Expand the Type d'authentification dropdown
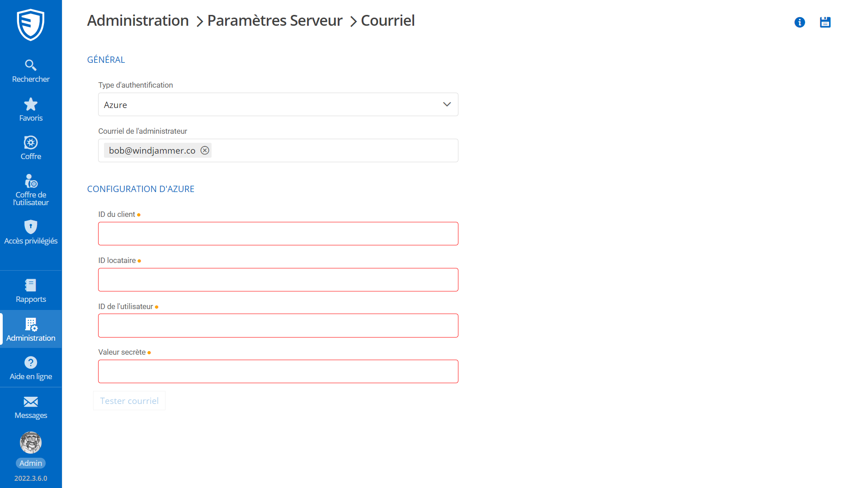 278,104
